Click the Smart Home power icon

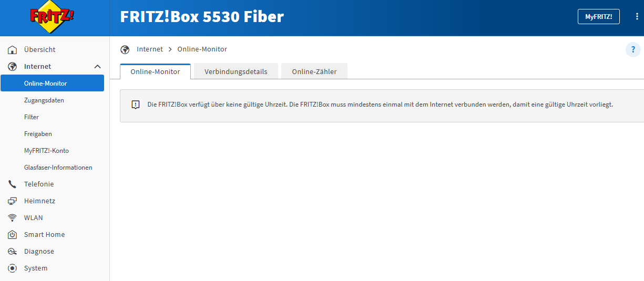pos(13,235)
